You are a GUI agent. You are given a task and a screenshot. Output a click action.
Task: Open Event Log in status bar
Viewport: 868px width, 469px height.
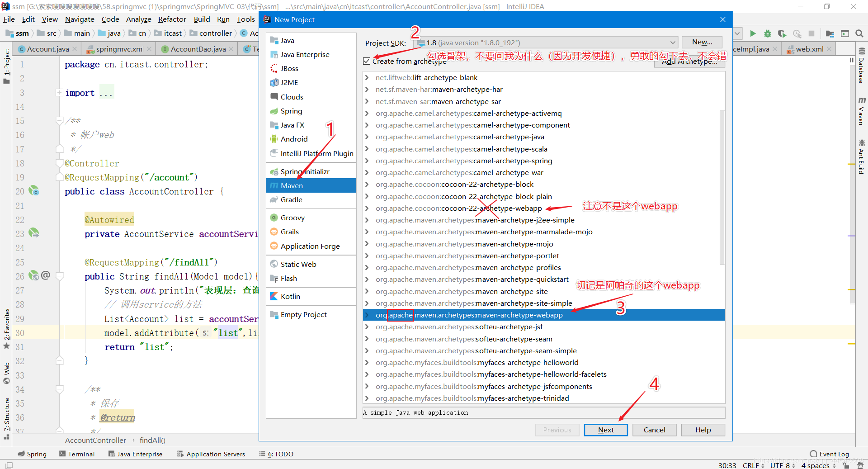[x=830, y=454]
